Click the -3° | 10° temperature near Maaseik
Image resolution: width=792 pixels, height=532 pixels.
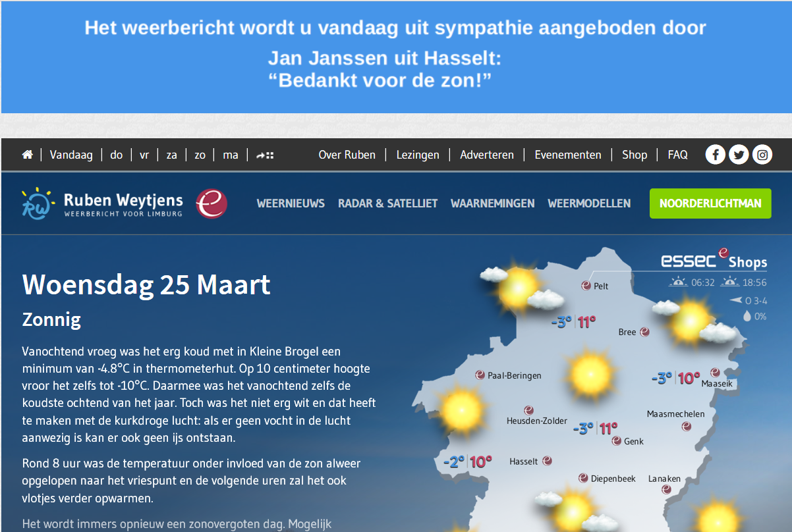pyautogui.click(x=675, y=378)
